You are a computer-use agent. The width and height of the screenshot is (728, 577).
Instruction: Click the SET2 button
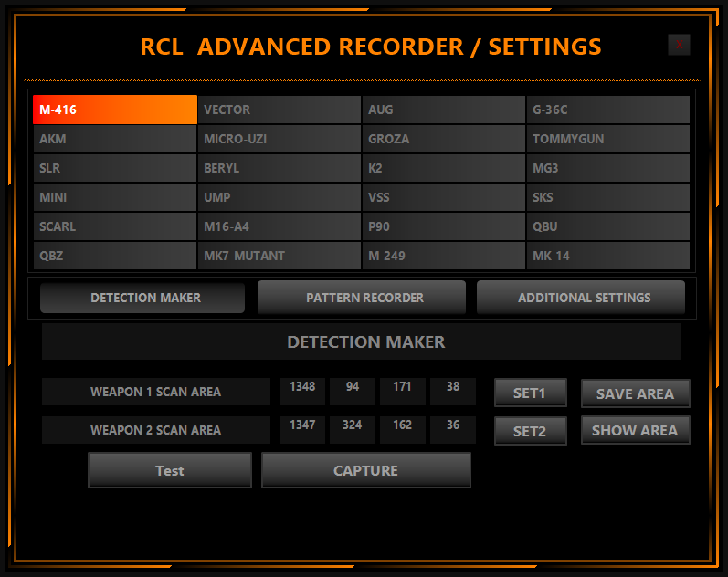[x=531, y=431]
